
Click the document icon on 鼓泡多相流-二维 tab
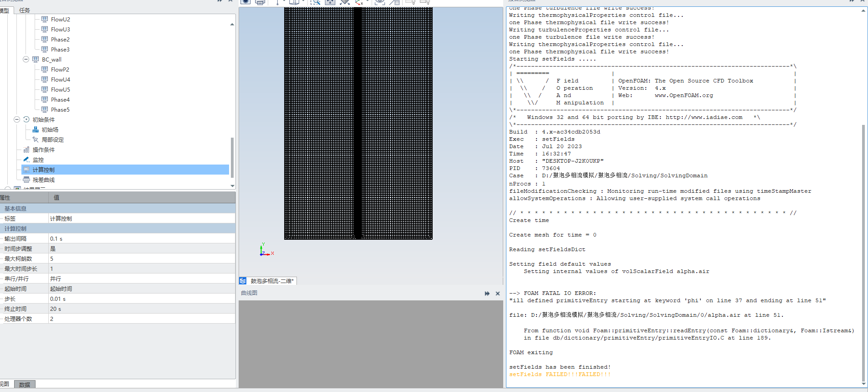[243, 281]
